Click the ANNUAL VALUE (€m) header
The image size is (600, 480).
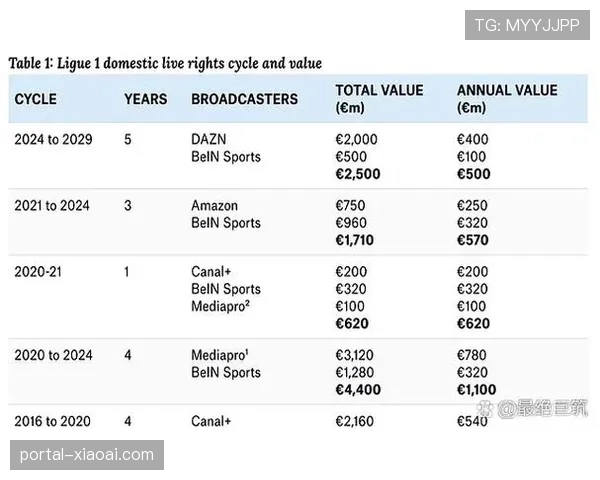[505, 98]
